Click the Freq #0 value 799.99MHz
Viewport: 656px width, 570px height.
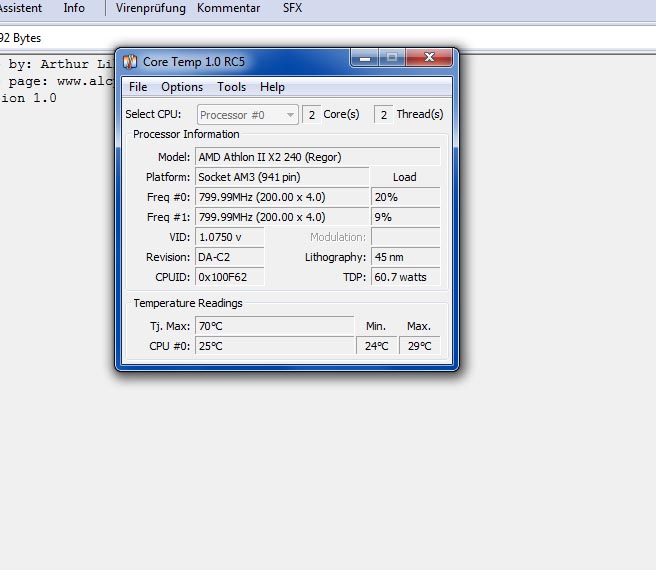point(282,197)
